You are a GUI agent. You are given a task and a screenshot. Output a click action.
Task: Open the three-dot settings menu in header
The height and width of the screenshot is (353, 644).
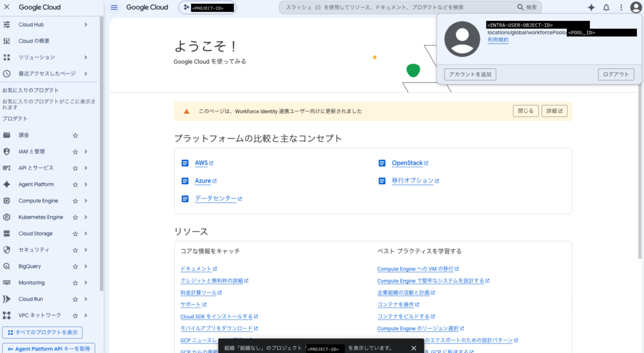(x=621, y=8)
